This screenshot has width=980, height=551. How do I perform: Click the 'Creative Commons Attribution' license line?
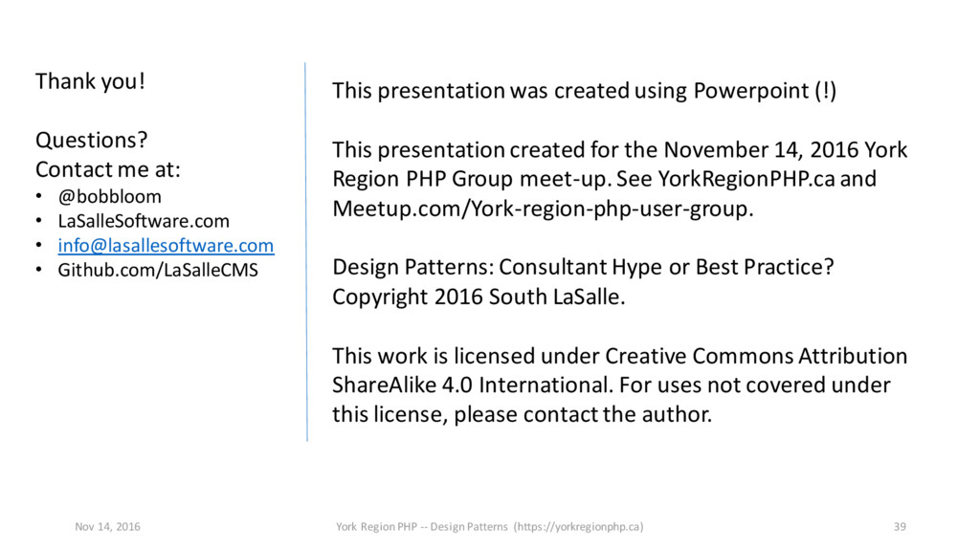619,356
